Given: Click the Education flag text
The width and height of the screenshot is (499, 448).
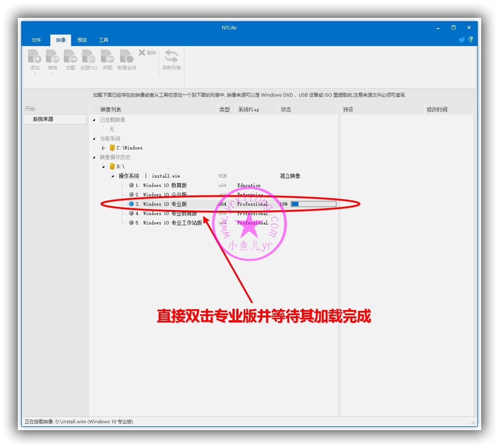Looking at the screenshot, I should coord(249,185).
